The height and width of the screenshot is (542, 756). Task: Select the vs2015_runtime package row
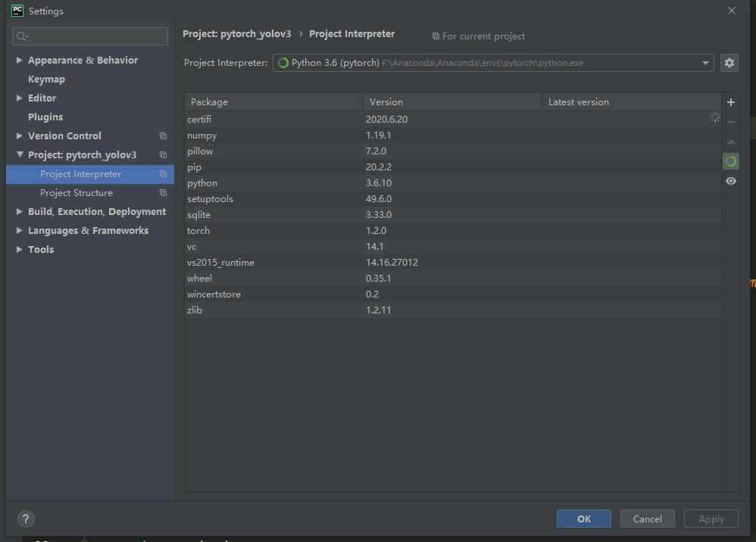point(453,263)
